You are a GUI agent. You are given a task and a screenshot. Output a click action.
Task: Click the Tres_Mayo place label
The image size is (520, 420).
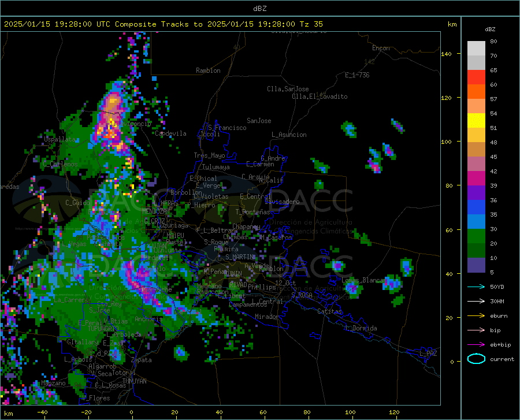click(209, 155)
